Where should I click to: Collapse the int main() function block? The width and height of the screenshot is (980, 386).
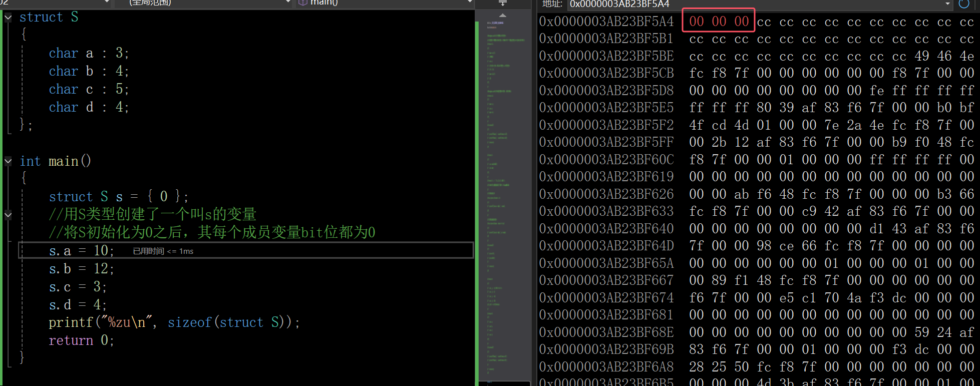tap(8, 161)
